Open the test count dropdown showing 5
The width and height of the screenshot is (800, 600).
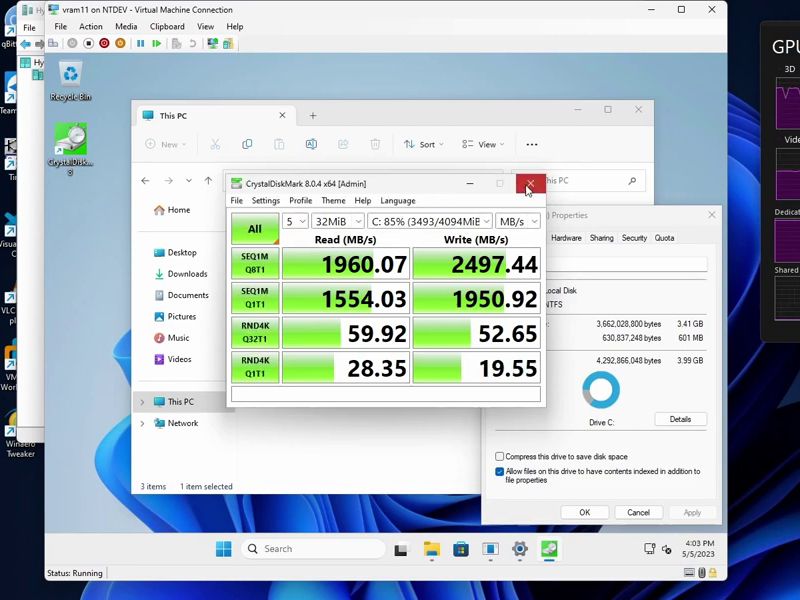coord(295,221)
